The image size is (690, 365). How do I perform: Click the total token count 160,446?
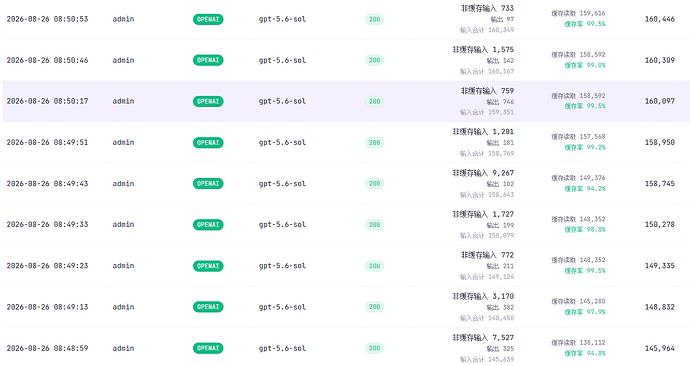coord(660,19)
